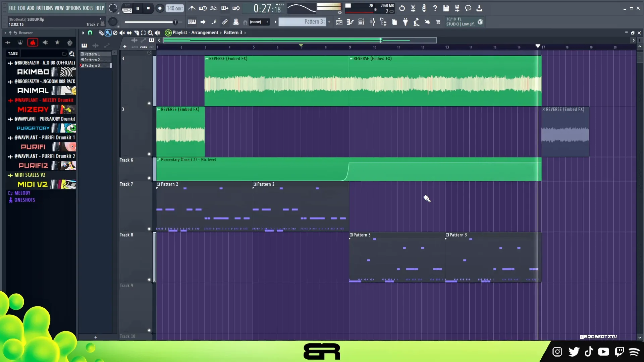Click the Undo history circular arrow icon
The width and height of the screenshot is (644, 362).
tap(402, 8)
